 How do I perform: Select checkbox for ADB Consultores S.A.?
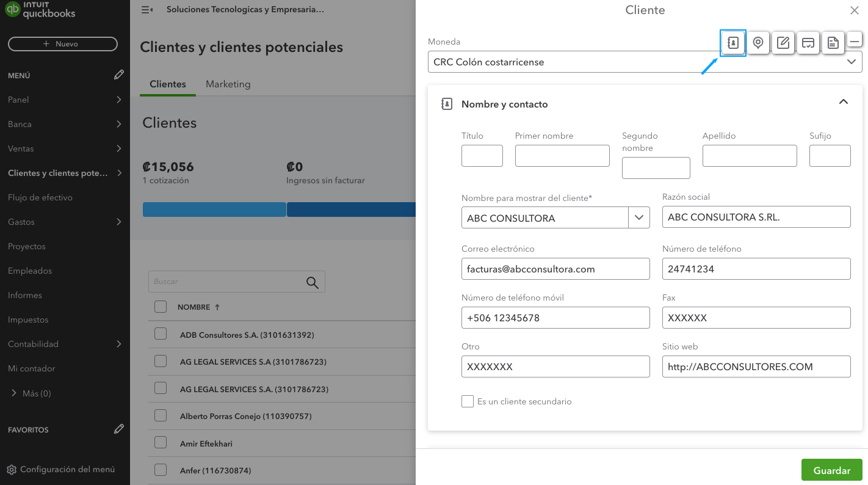pyautogui.click(x=161, y=334)
